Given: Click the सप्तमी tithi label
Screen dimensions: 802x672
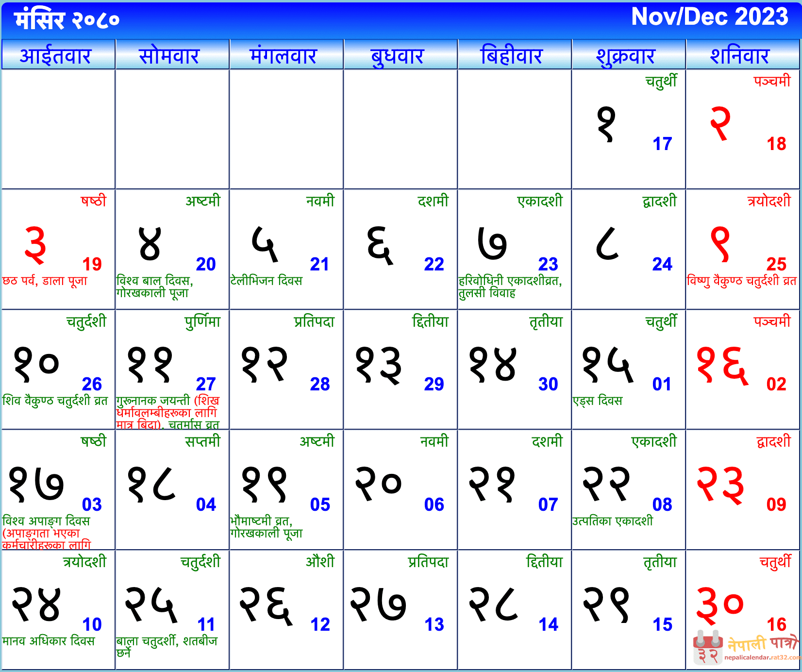Looking at the screenshot, I should (202, 441).
